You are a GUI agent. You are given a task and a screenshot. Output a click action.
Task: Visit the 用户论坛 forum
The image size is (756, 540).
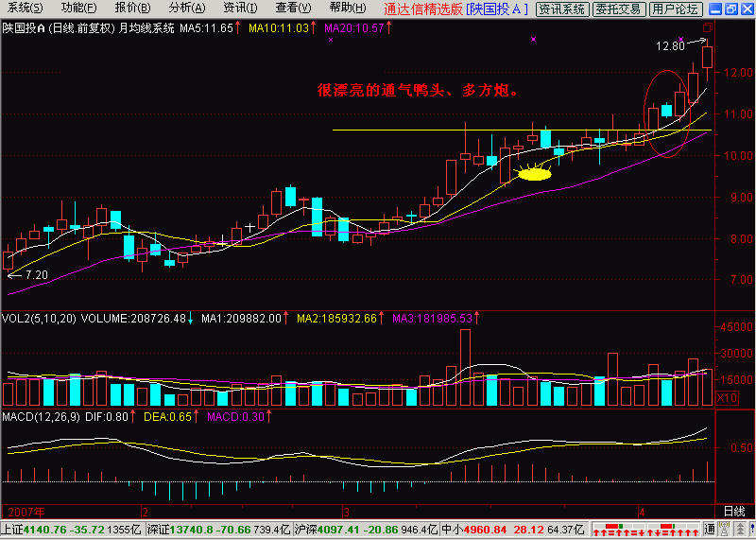677,9
